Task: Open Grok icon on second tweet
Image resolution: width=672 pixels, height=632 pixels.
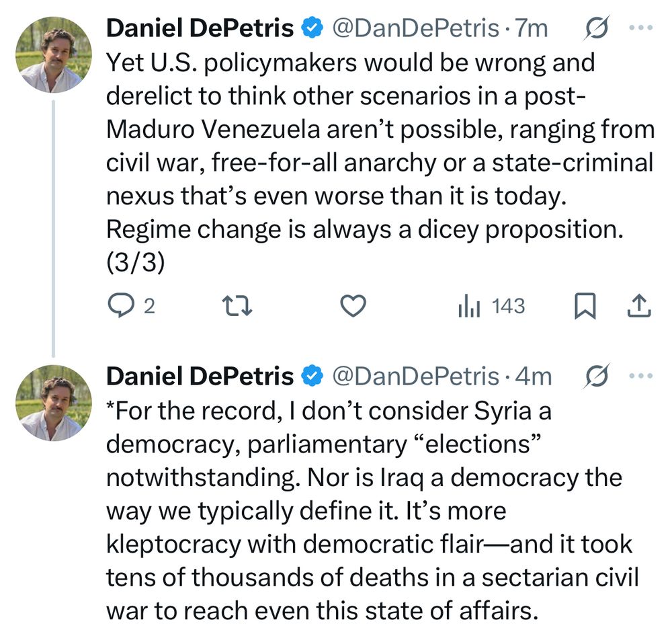Action: 597,377
